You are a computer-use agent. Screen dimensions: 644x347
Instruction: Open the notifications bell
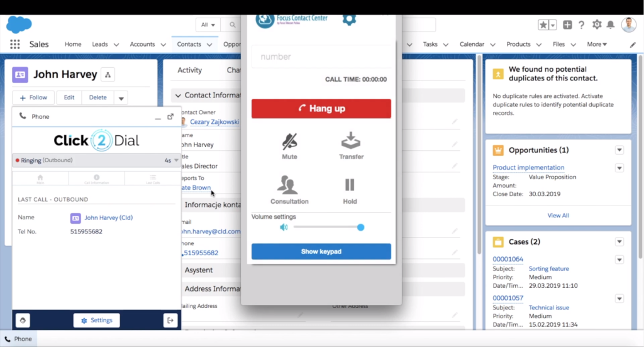tap(611, 25)
